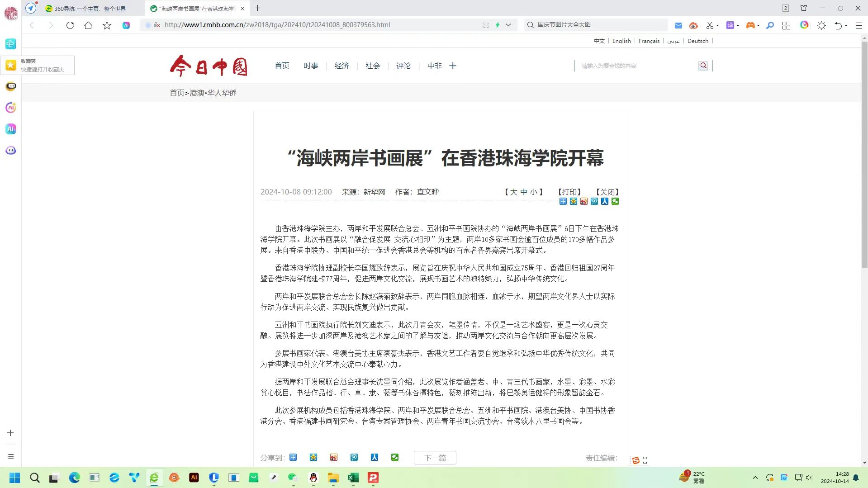Click the lightning speed mode icon in the address bar
Image resolution: width=868 pixels, height=488 pixels.
[497, 25]
